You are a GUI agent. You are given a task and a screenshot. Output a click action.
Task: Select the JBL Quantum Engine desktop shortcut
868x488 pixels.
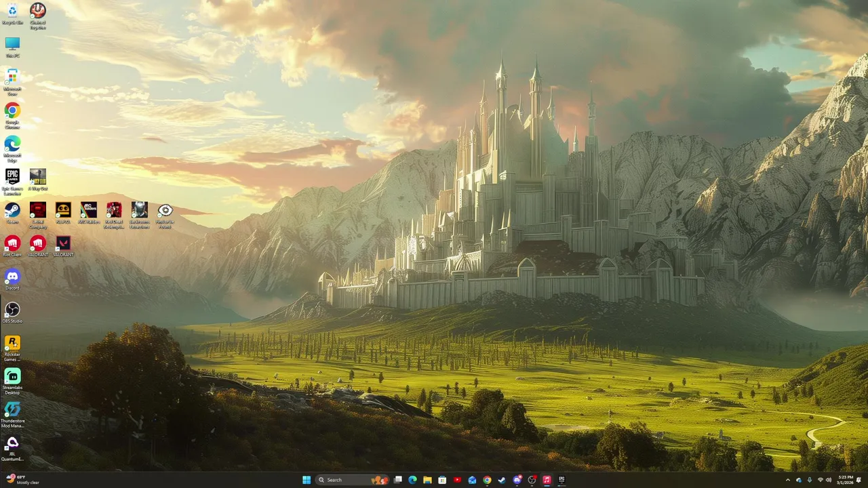(12, 448)
